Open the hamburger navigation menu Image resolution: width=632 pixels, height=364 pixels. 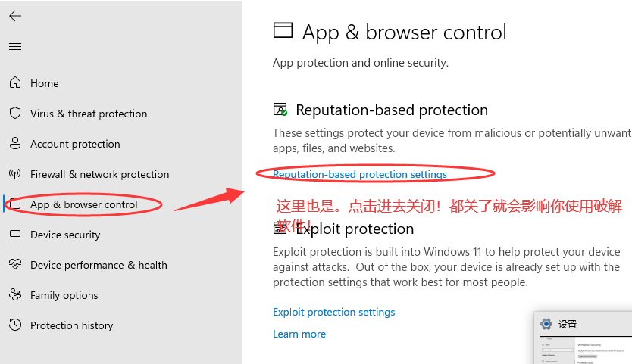pyautogui.click(x=15, y=47)
